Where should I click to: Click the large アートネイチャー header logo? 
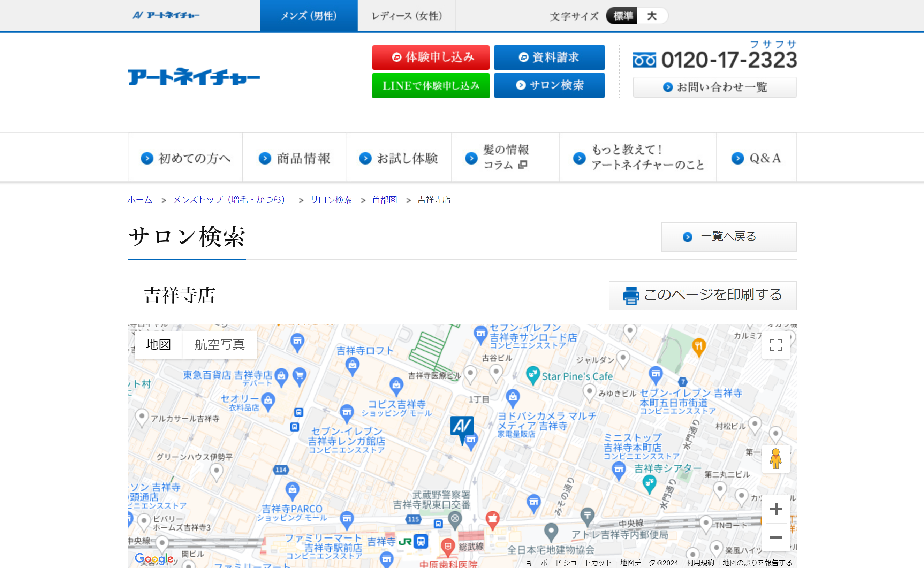click(194, 77)
